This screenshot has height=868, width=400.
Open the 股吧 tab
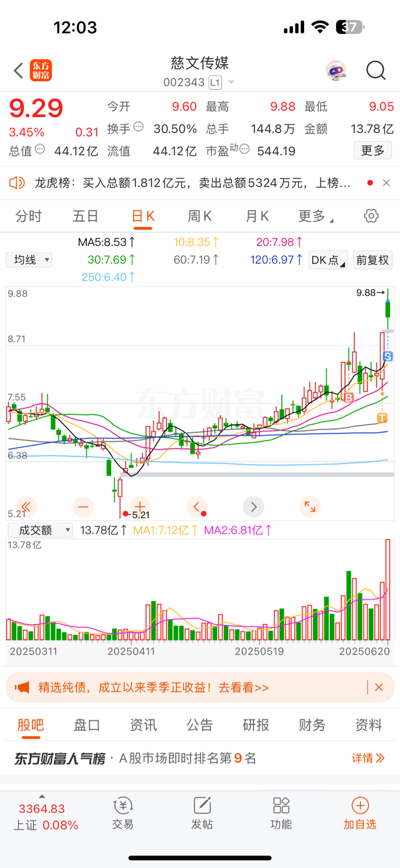pyautogui.click(x=31, y=725)
